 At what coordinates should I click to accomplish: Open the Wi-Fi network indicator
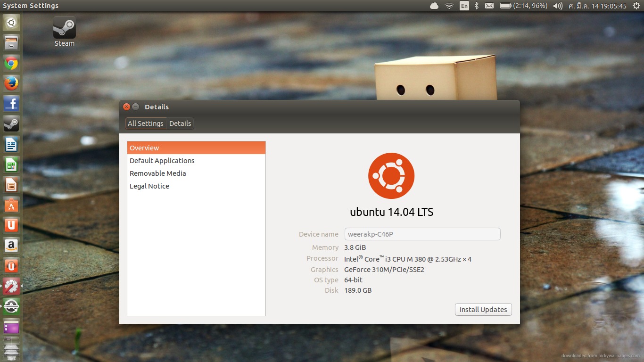pos(449,6)
